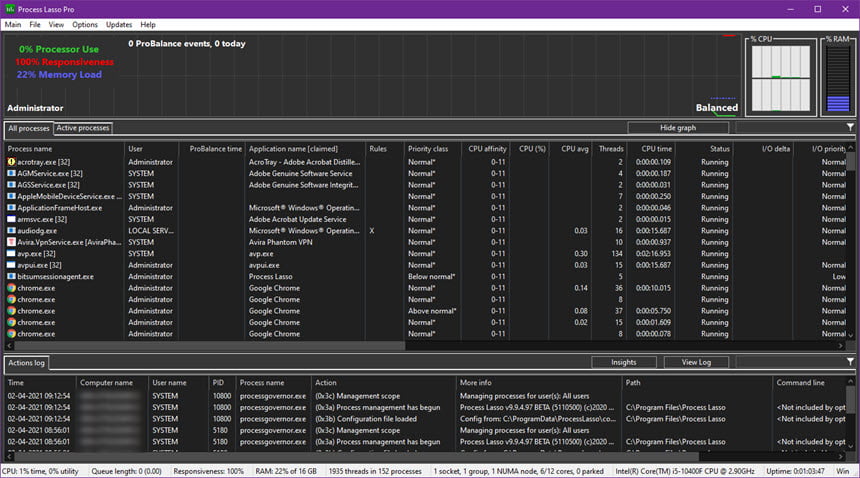This screenshot has height=478, width=860.
Task: Sort log by the Time column header
Action: coord(41,383)
